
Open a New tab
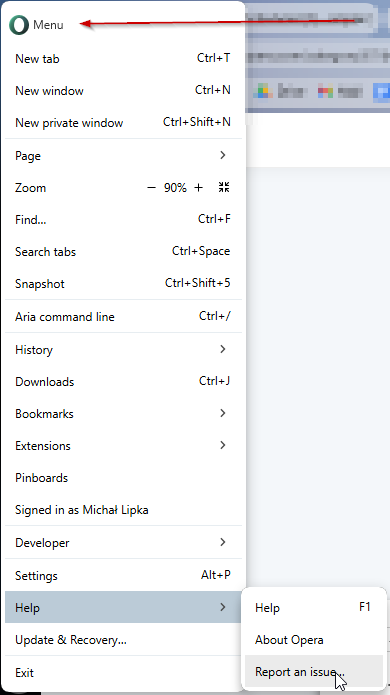pyautogui.click(x=124, y=59)
